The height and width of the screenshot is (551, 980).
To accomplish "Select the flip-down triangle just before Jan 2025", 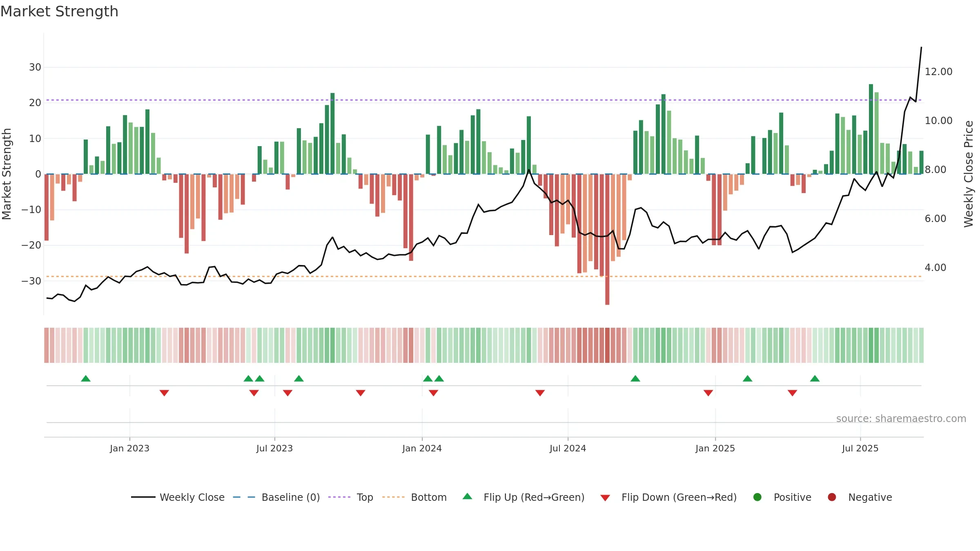I will coord(708,393).
